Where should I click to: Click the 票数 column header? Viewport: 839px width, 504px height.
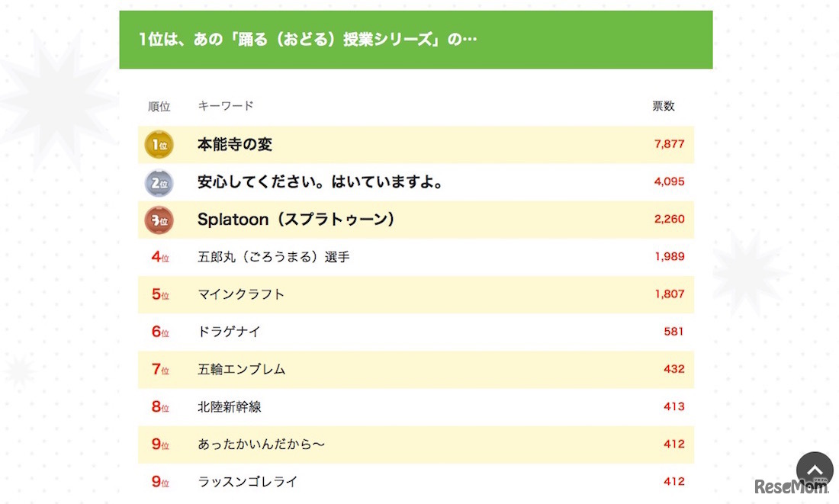[x=664, y=106]
